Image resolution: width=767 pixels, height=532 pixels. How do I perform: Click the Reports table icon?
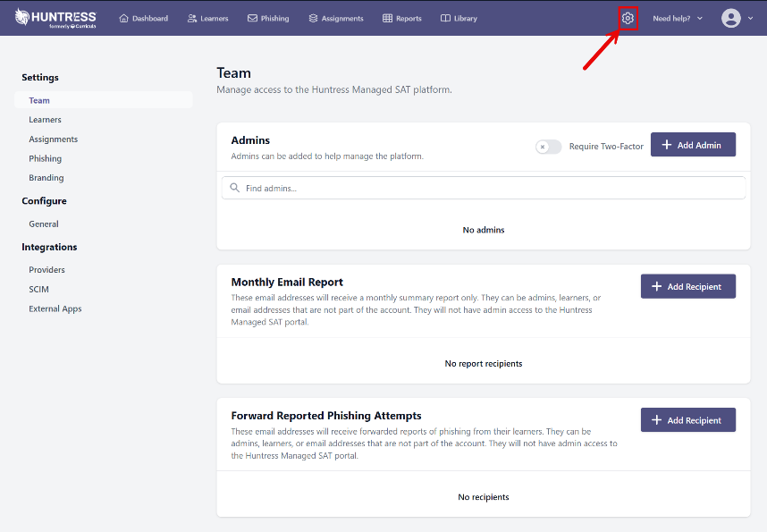click(x=387, y=19)
